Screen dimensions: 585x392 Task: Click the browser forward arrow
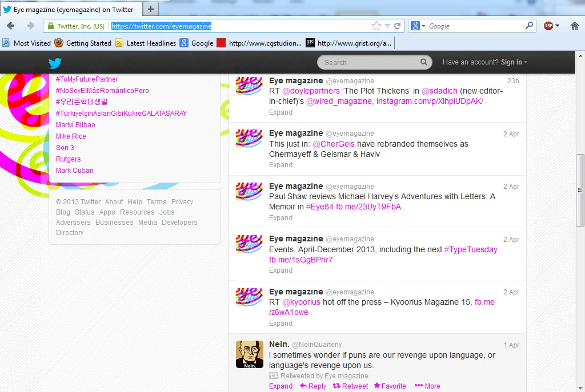tap(31, 26)
